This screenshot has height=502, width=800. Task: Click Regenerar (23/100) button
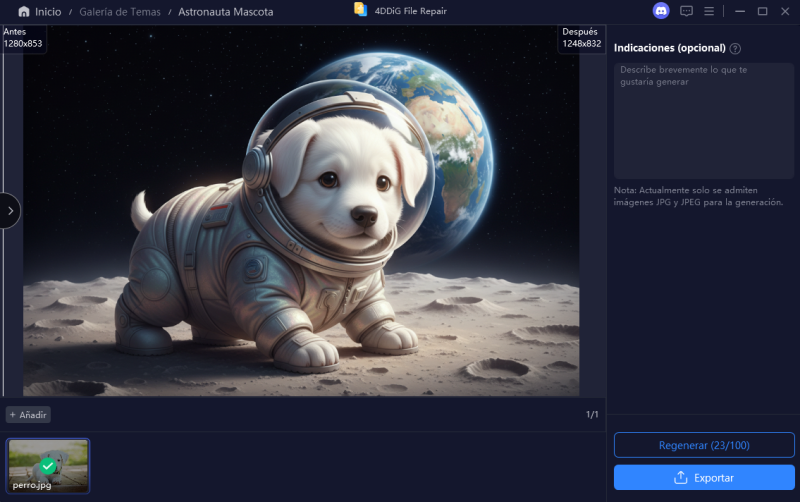pos(704,445)
